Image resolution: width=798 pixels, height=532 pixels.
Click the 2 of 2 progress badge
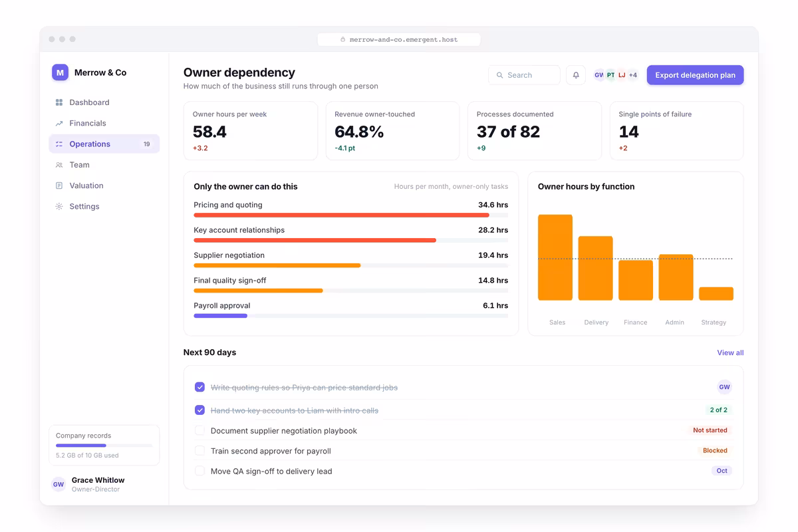(718, 410)
